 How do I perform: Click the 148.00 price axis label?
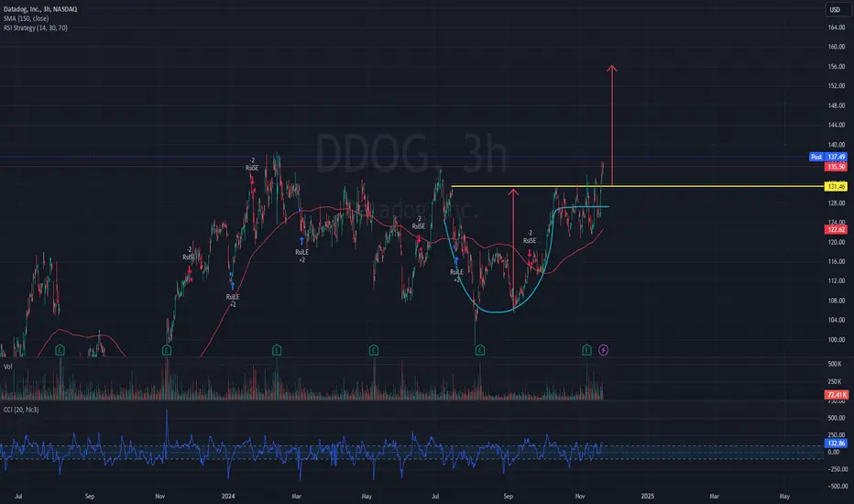tap(837, 105)
